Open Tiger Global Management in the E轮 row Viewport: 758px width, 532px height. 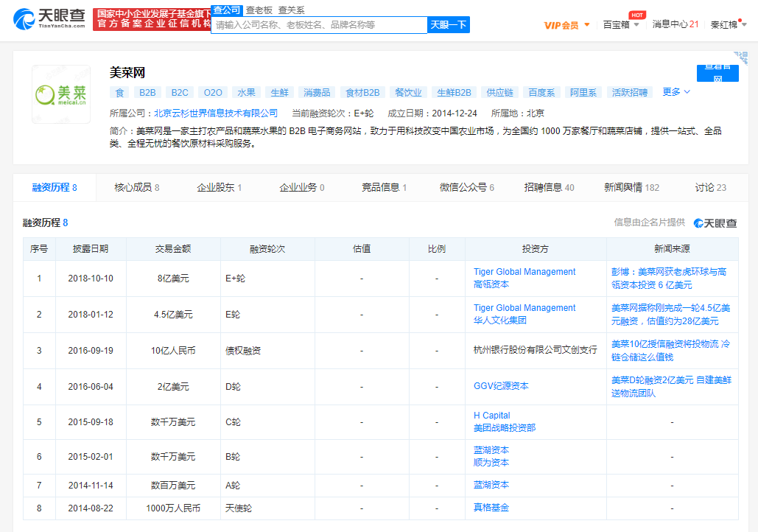524,307
